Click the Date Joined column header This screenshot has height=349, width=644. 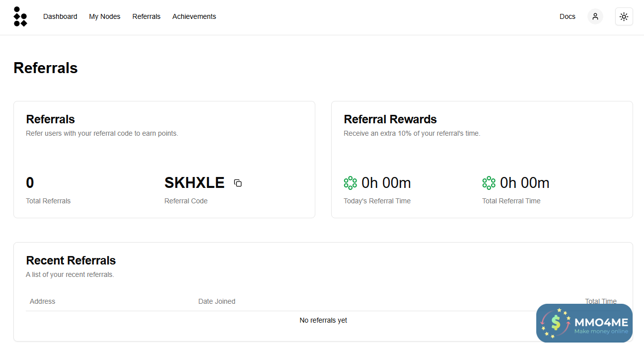coord(216,301)
